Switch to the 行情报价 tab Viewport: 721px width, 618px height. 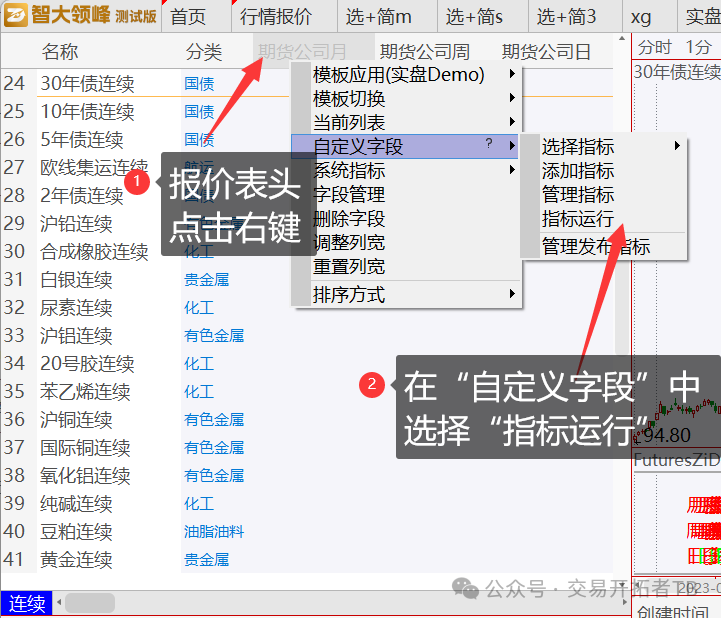pyautogui.click(x=276, y=17)
